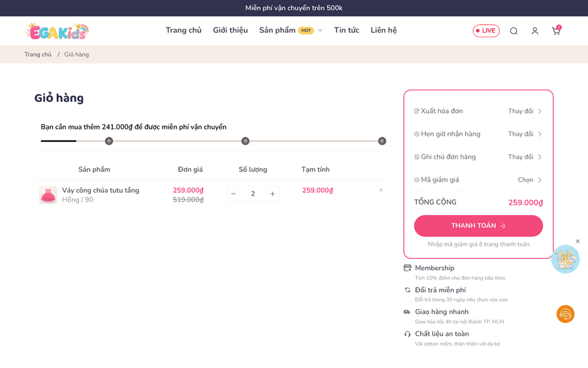Increase product quantity with plus button
The image size is (588, 368).
(272, 194)
